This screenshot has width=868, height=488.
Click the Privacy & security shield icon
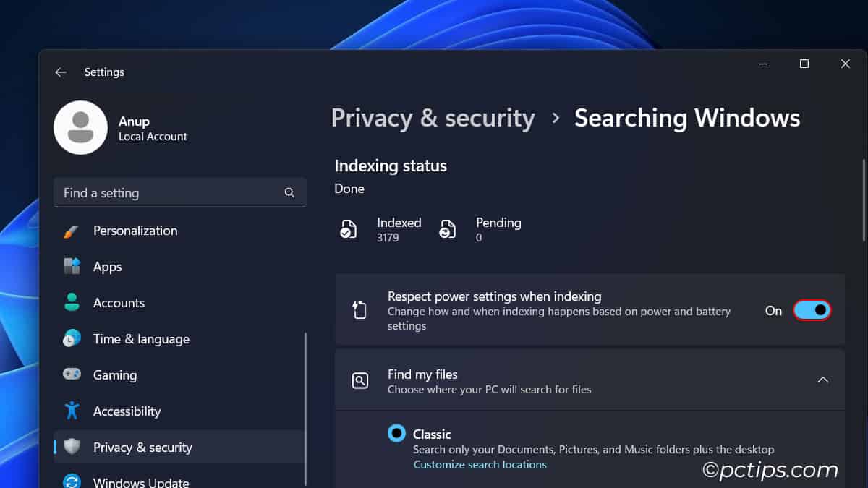tap(72, 448)
